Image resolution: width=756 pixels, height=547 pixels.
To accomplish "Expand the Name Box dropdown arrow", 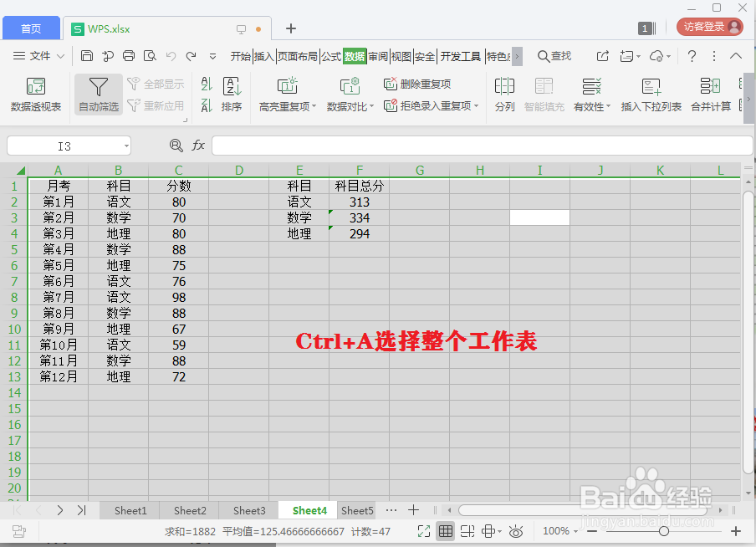I will tap(126, 146).
